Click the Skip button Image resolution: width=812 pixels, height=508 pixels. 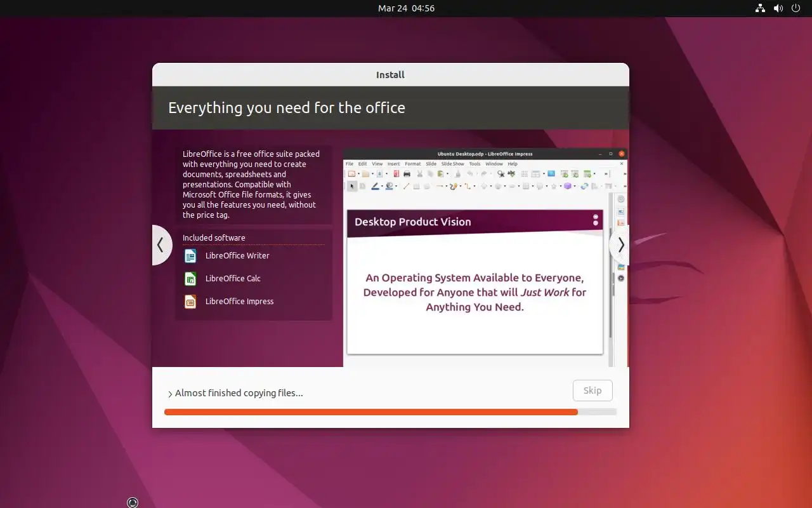(x=593, y=391)
